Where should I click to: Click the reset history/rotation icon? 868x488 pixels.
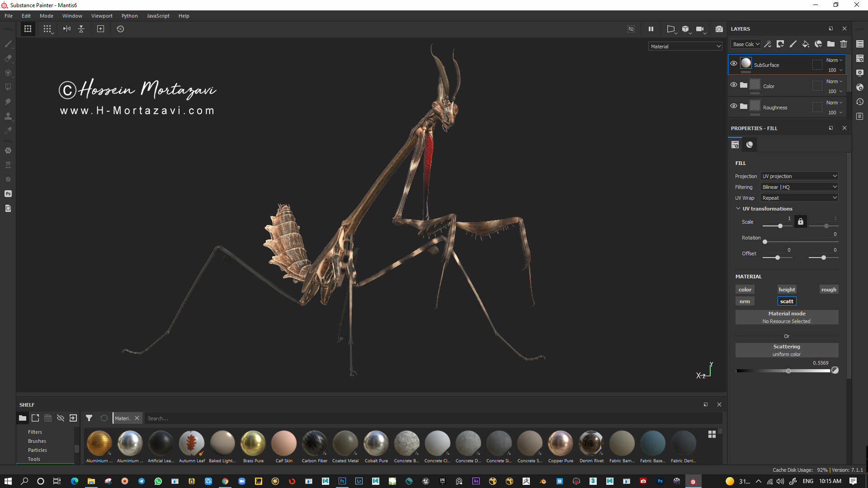120,29
